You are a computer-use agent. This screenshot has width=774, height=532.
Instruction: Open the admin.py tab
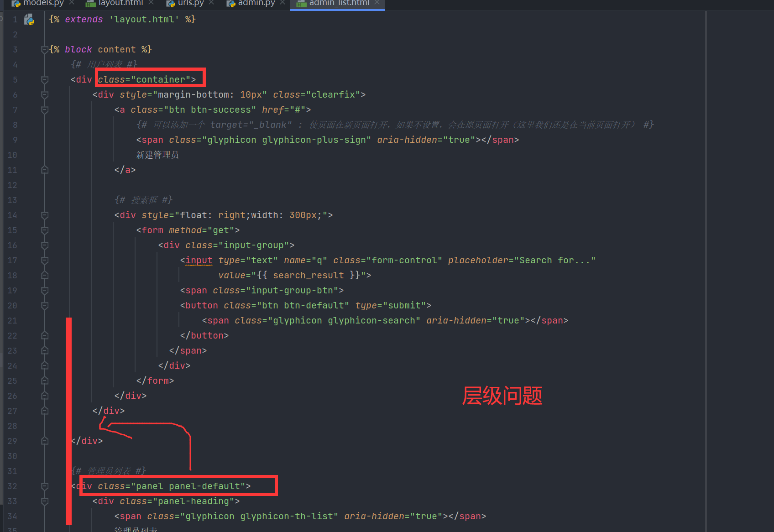coord(256,3)
